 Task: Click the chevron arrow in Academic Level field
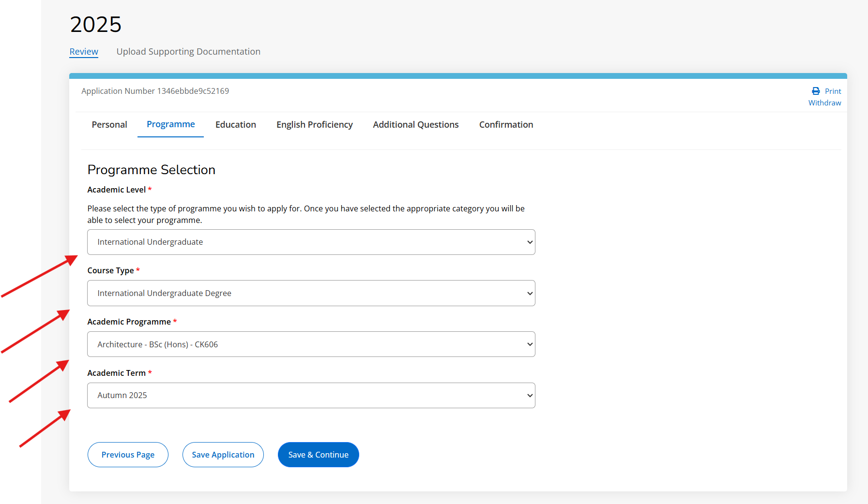[530, 242]
